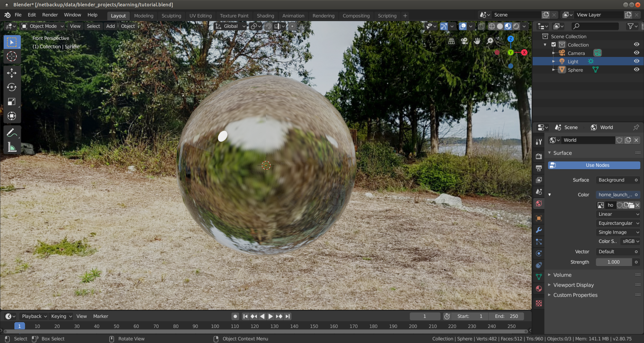Open the Render menu

click(50, 15)
